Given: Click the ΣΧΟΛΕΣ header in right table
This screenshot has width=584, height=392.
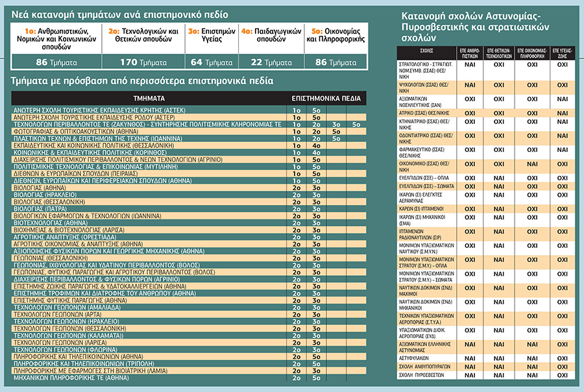Looking at the screenshot, I should (426, 53).
